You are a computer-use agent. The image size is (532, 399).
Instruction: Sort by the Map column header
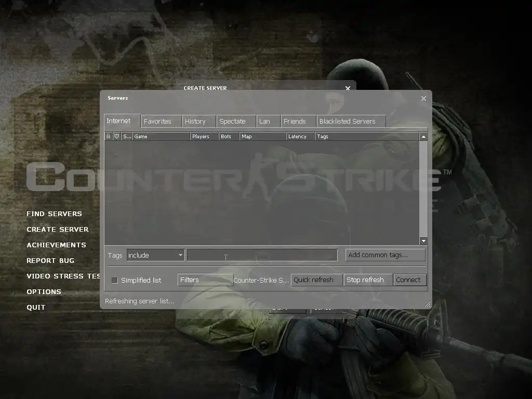pyautogui.click(x=263, y=137)
